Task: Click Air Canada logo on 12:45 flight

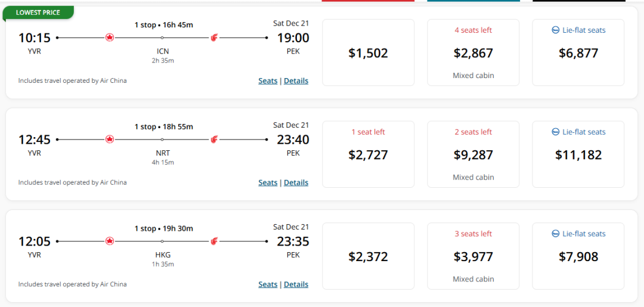Action: pos(109,139)
